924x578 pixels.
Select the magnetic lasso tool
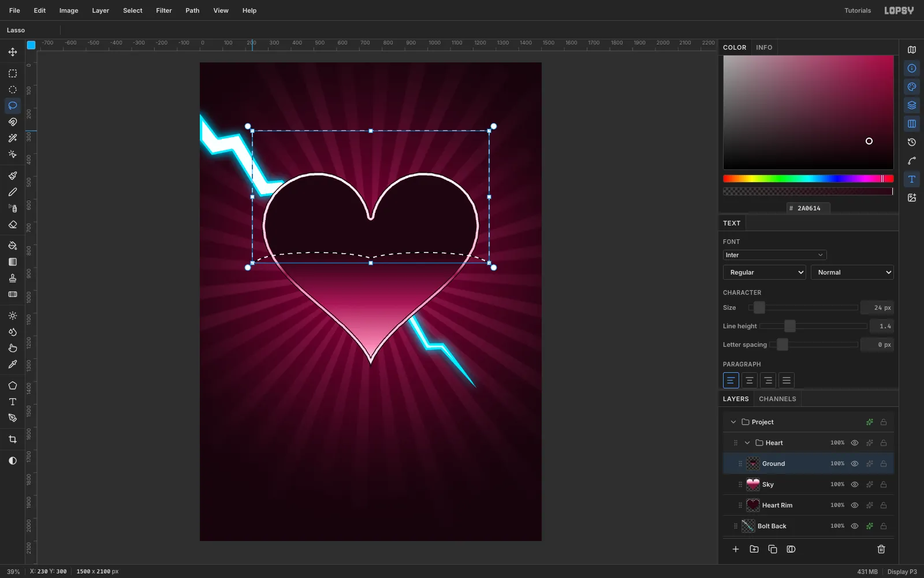tap(13, 122)
